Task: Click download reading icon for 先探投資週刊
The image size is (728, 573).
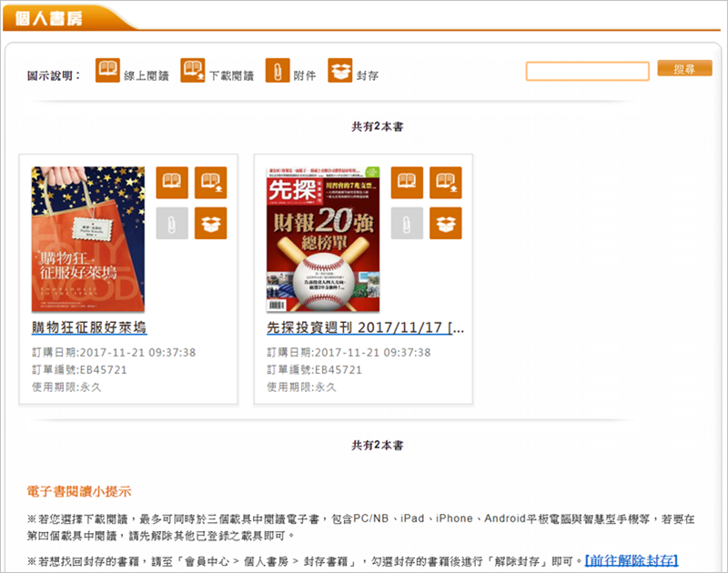Action: point(446,183)
